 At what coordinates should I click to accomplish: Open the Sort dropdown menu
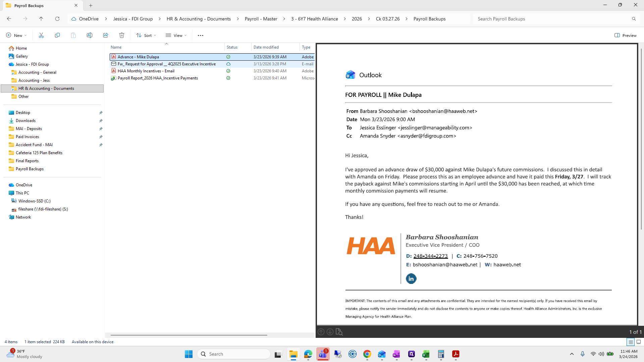(146, 35)
